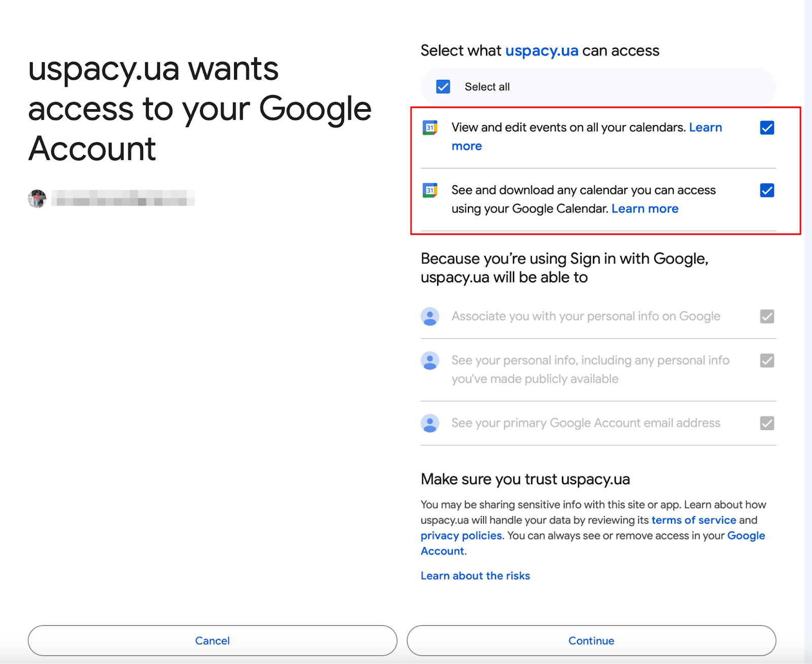Open Learn more for See and download calendar

pos(645,209)
